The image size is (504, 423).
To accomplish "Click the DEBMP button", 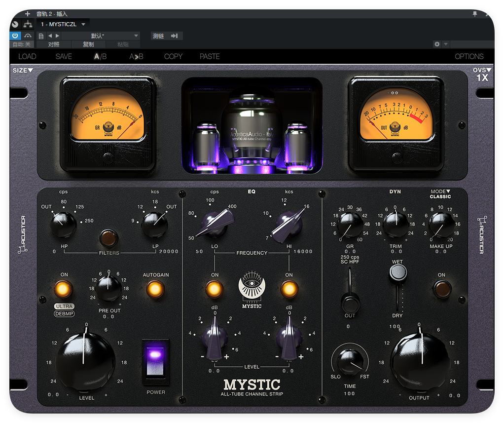I will tap(64, 313).
